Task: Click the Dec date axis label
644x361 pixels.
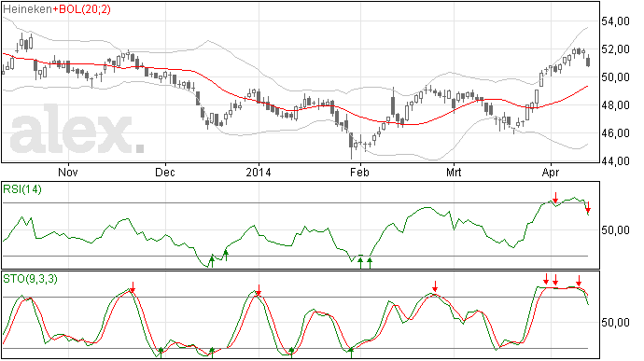Action: pos(164,172)
